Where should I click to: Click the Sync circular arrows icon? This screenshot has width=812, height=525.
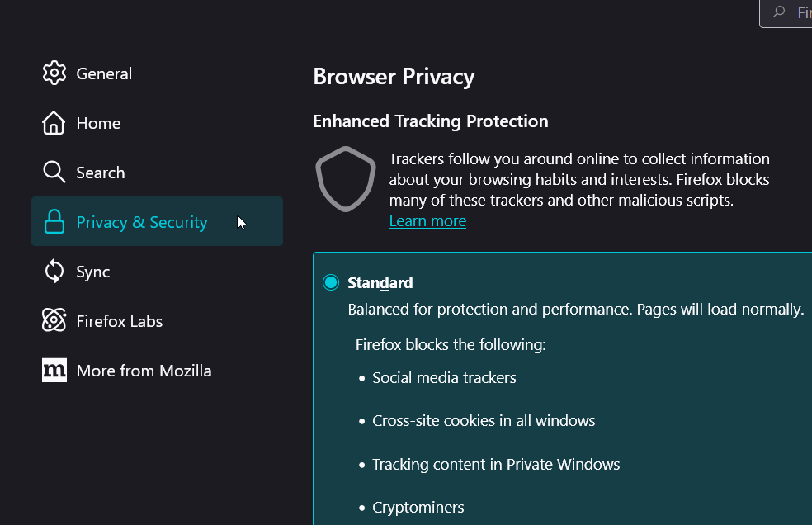[54, 272]
